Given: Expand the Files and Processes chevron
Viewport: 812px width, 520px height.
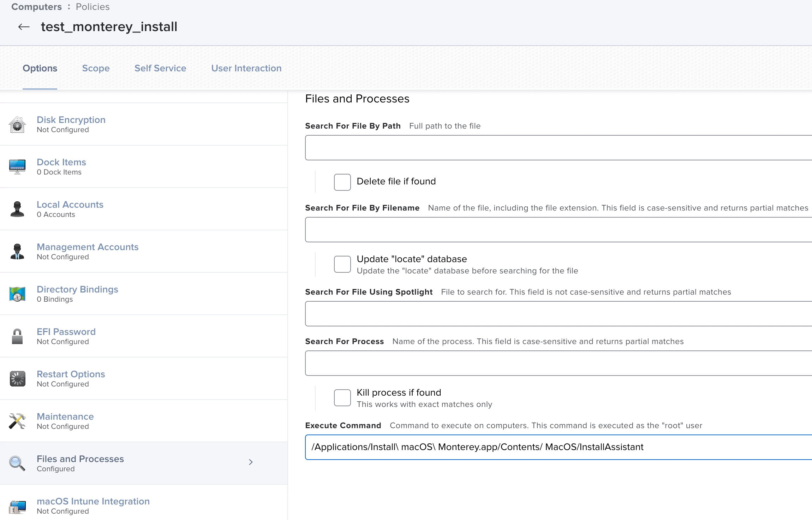Looking at the screenshot, I should click(251, 462).
